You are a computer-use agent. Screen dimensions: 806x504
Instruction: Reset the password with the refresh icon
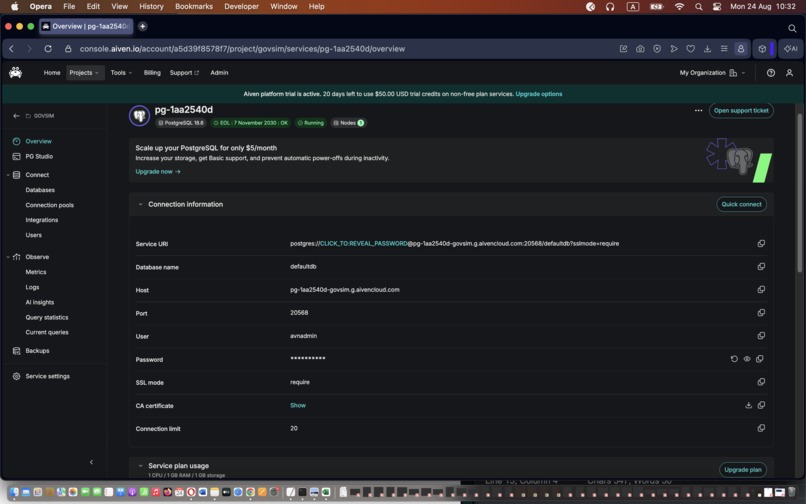[x=734, y=359]
